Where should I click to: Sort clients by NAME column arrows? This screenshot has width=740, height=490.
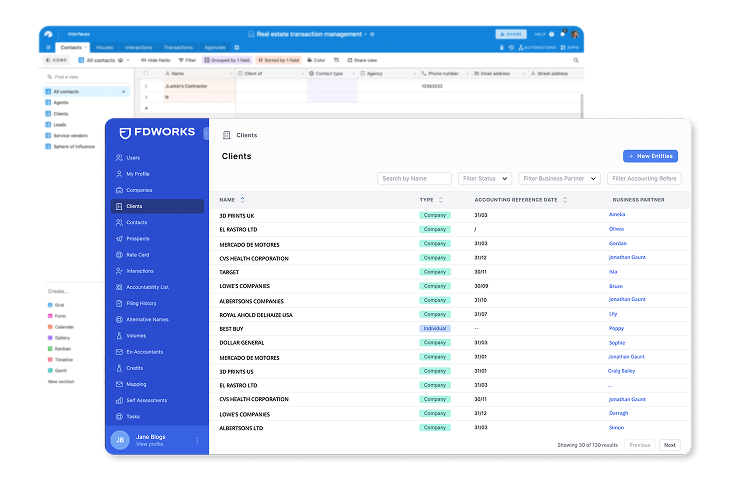pyautogui.click(x=243, y=200)
